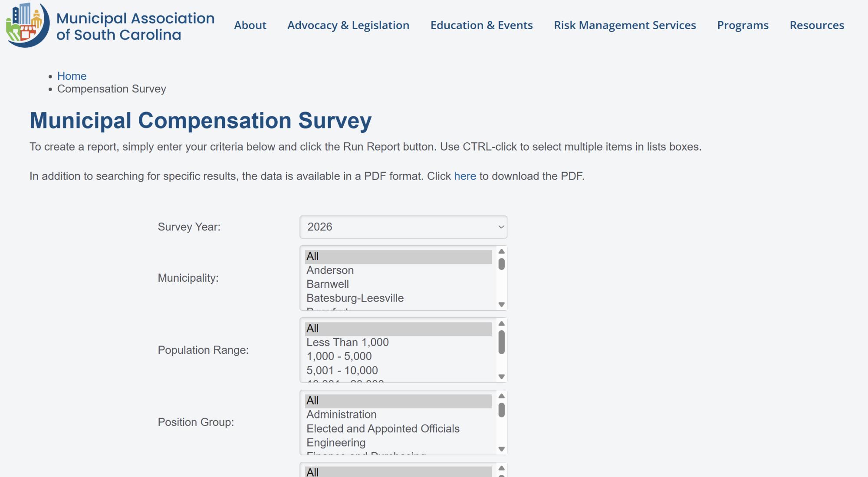Click Position Group scroll down arrow

click(x=501, y=449)
